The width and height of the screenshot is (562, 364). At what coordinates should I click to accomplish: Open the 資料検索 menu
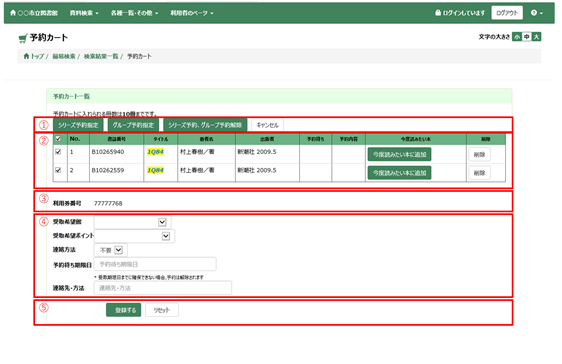click(x=84, y=13)
